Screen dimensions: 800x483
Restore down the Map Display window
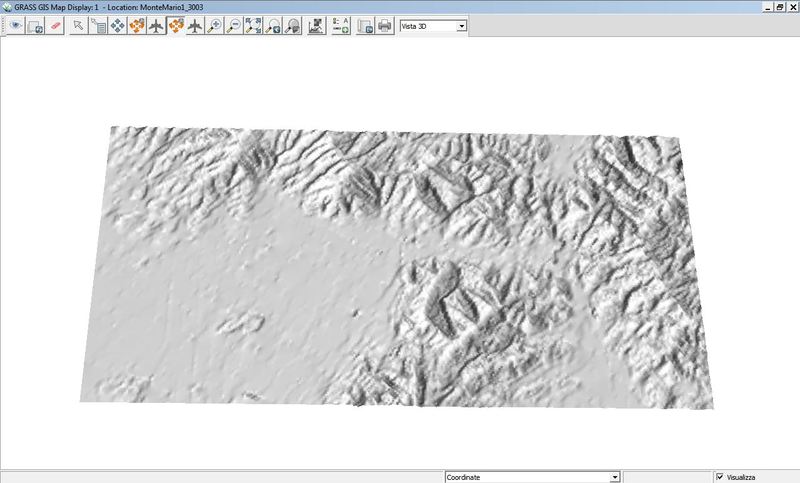coord(780,6)
